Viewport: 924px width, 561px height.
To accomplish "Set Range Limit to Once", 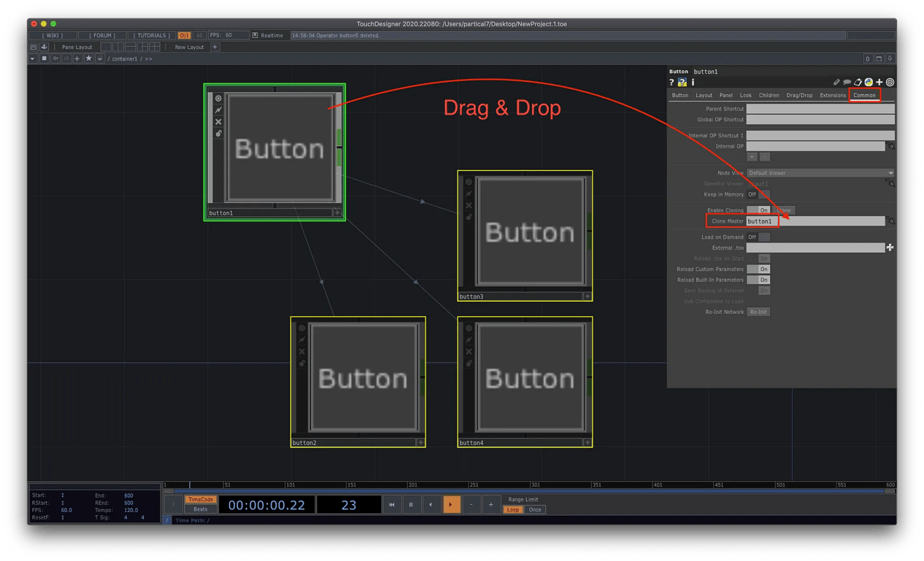I will [x=535, y=510].
